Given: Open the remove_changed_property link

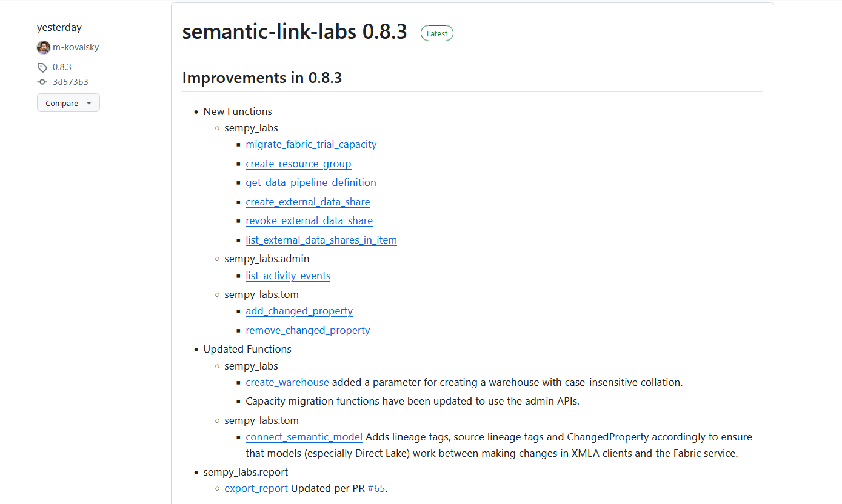Looking at the screenshot, I should pyautogui.click(x=307, y=330).
